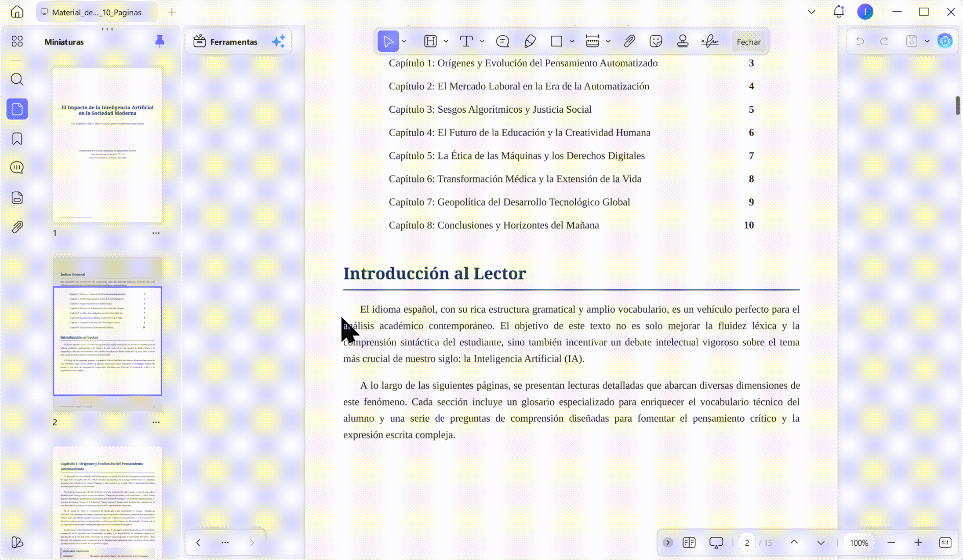Image resolution: width=963 pixels, height=560 pixels.
Task: Edit the current page number field
Action: 747,543
